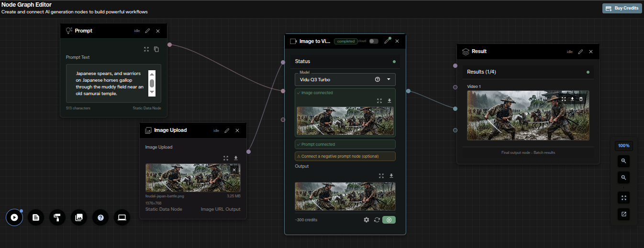Edit the Image Upload node with pencil
The image size is (644, 248).
pos(227,130)
